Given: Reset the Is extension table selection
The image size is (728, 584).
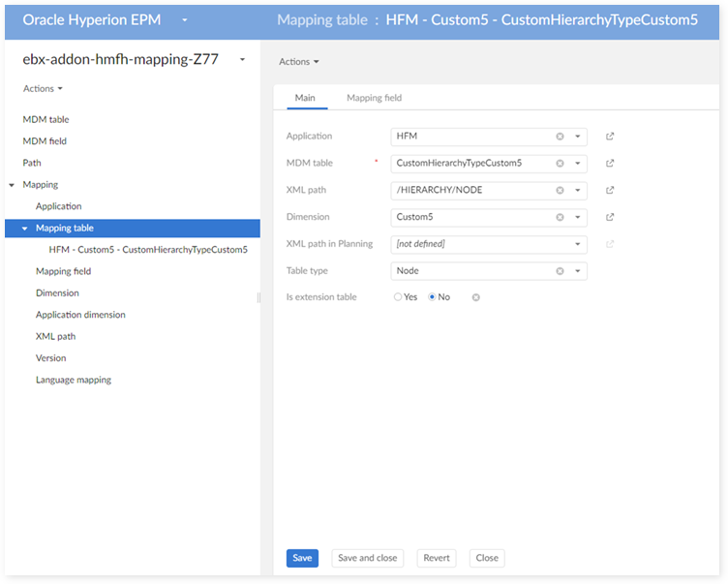Looking at the screenshot, I should [x=475, y=297].
